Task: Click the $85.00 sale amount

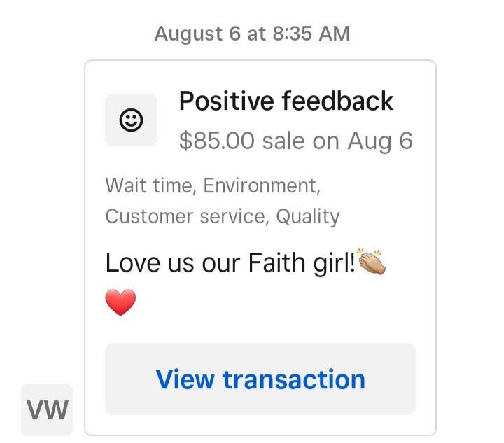Action: tap(217, 141)
